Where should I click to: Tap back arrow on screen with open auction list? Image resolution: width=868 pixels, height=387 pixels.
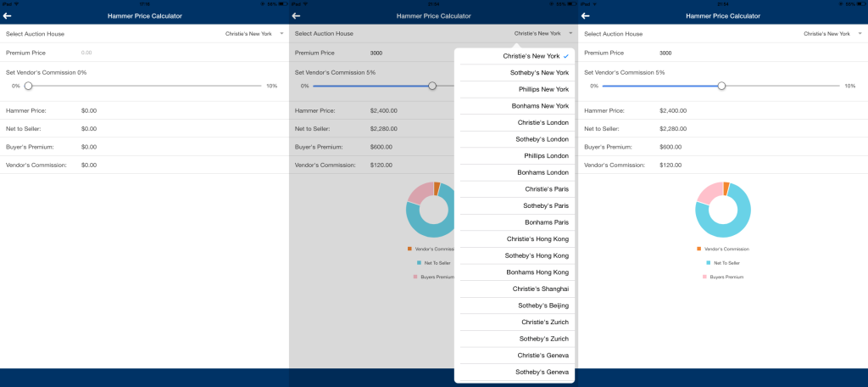click(x=296, y=16)
